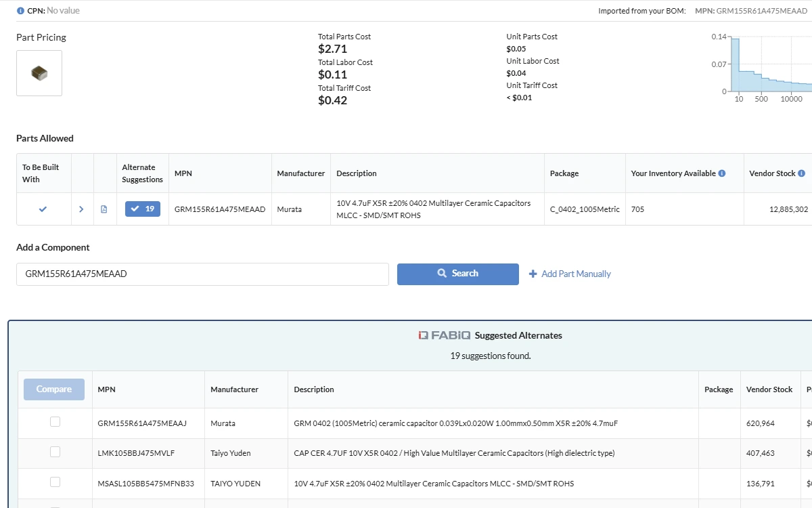The height and width of the screenshot is (508, 812).
Task: Click the 705 inventory available value
Action: point(637,209)
